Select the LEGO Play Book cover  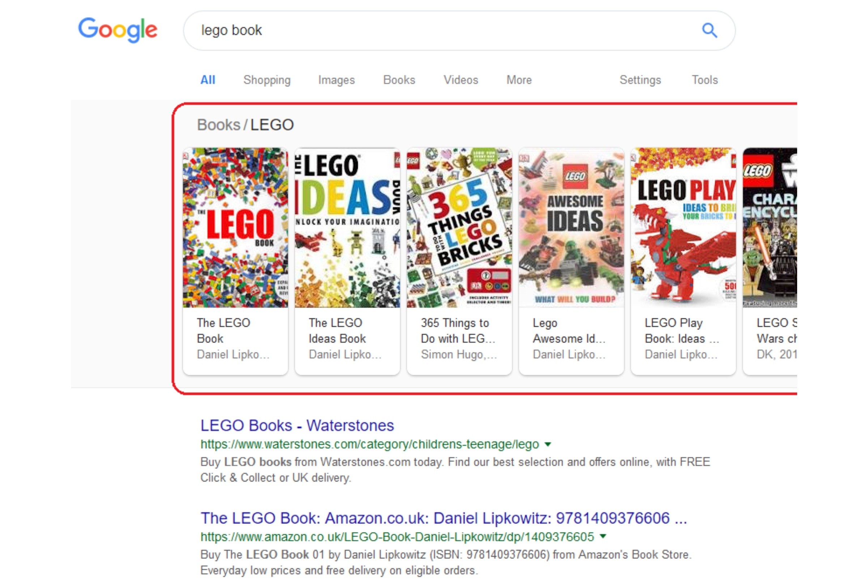[x=683, y=228]
